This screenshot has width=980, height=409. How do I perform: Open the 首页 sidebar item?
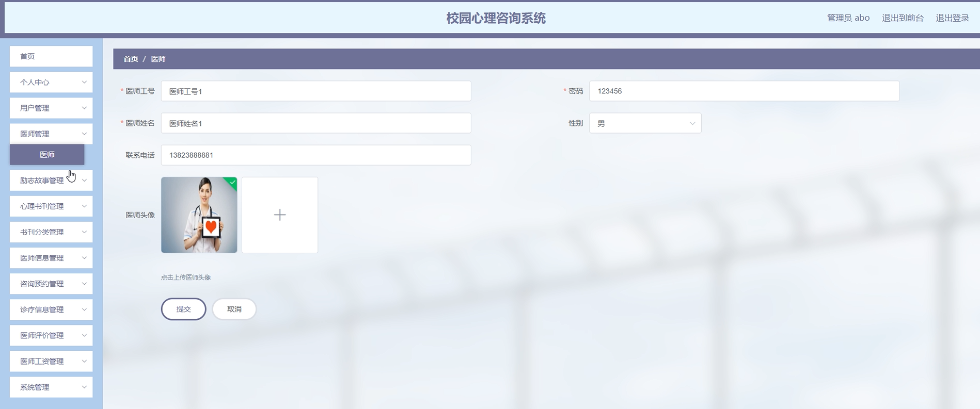tap(51, 56)
